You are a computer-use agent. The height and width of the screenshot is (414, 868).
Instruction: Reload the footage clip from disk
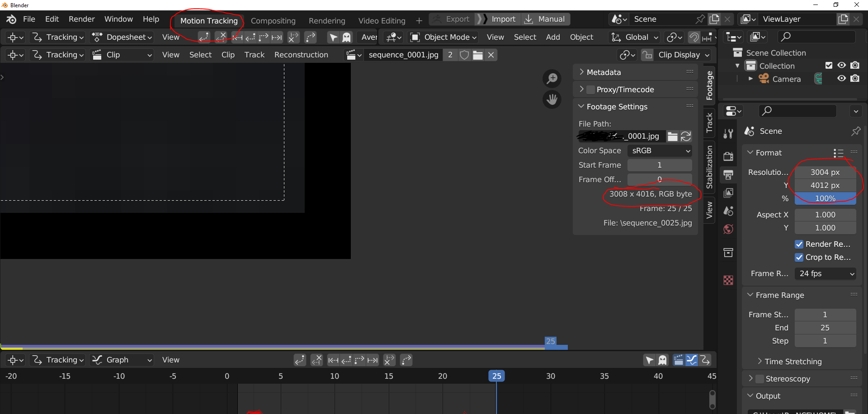686,136
